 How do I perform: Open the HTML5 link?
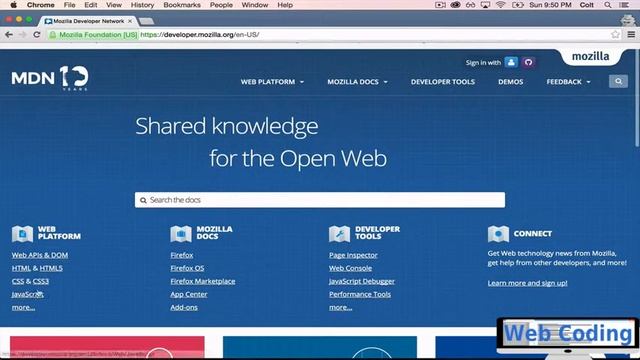[51, 268]
